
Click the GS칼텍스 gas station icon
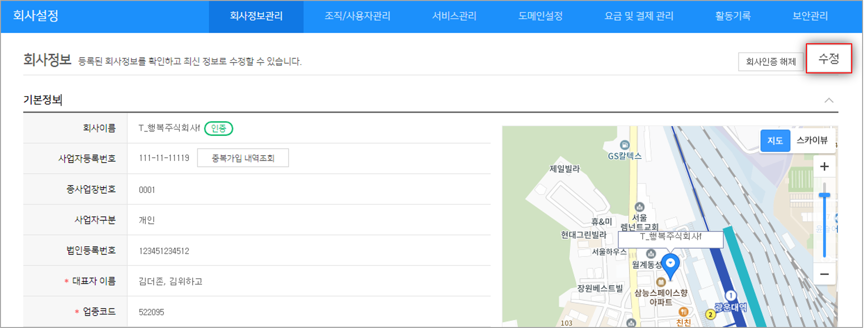(625, 145)
